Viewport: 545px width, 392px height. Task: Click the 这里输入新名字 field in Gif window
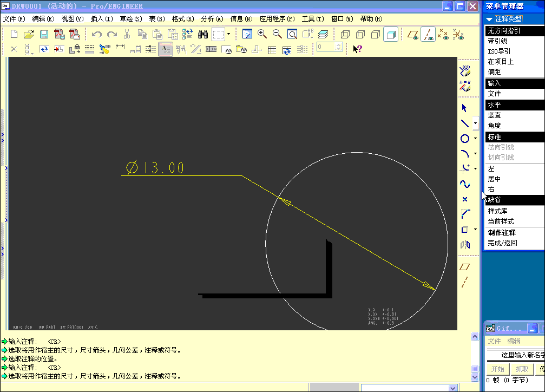click(516, 355)
